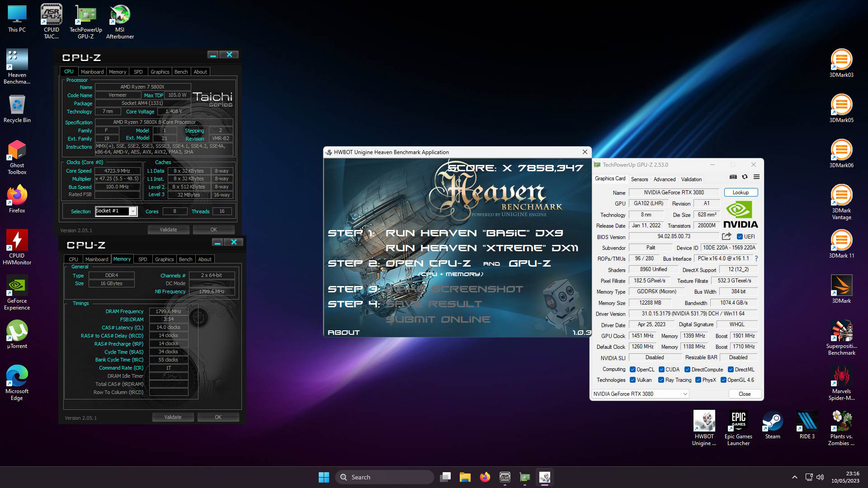This screenshot has width=868, height=488.
Task: Open the GPU-Z hamburger menu
Action: [756, 177]
